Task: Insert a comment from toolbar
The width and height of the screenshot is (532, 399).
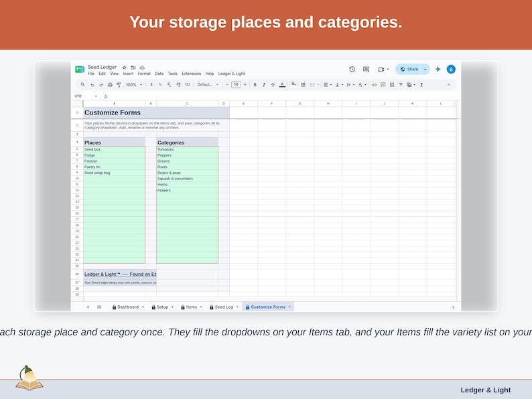Action: coord(383,85)
